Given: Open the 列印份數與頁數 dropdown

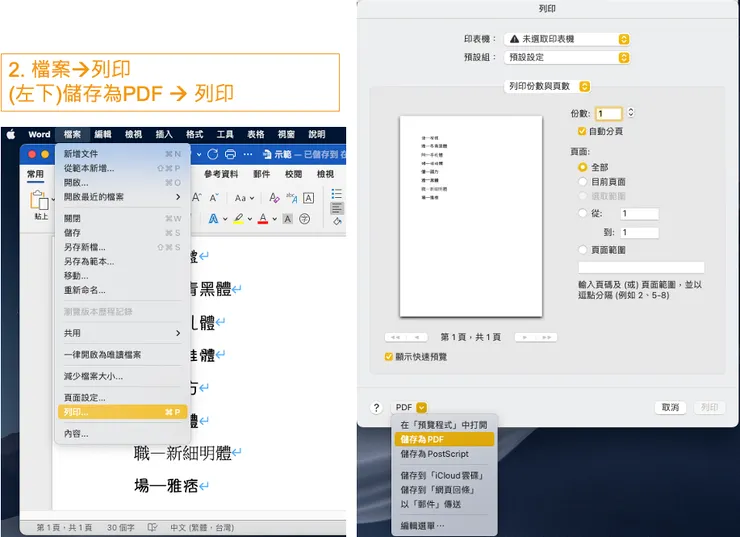Looking at the screenshot, I should pos(547,86).
